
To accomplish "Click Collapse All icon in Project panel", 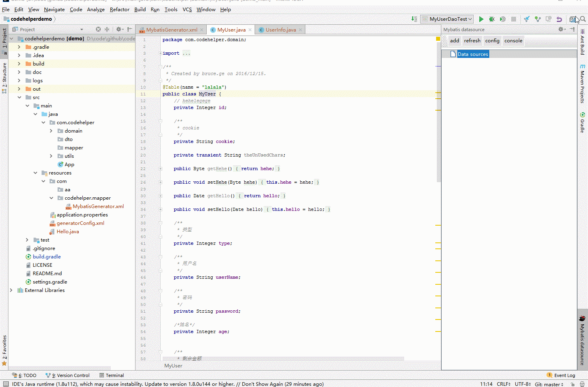I will coord(107,29).
